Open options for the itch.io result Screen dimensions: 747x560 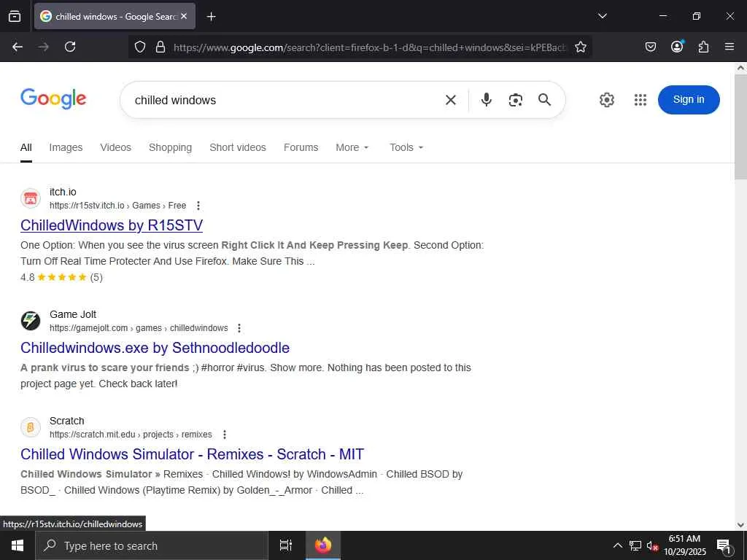(198, 206)
